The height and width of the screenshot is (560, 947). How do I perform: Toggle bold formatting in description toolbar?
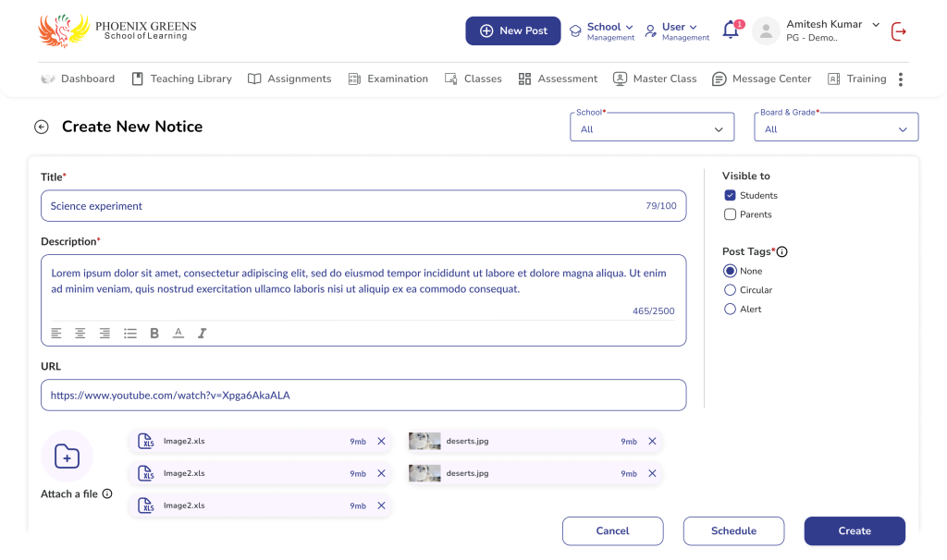(154, 333)
